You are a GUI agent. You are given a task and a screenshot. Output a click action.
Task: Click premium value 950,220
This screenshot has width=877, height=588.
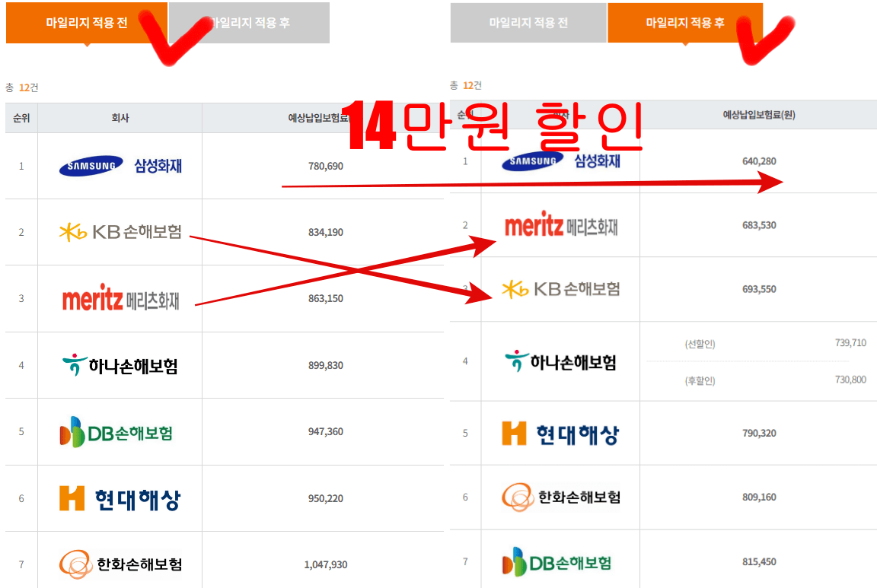(x=326, y=498)
